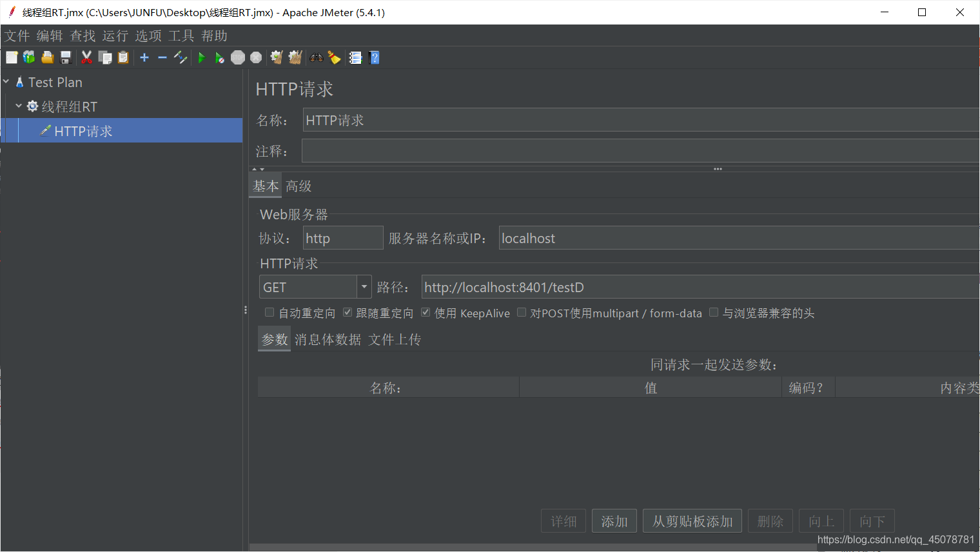Image resolution: width=980 pixels, height=552 pixels.
Task: Click the 协议 field containing http
Action: coord(343,238)
